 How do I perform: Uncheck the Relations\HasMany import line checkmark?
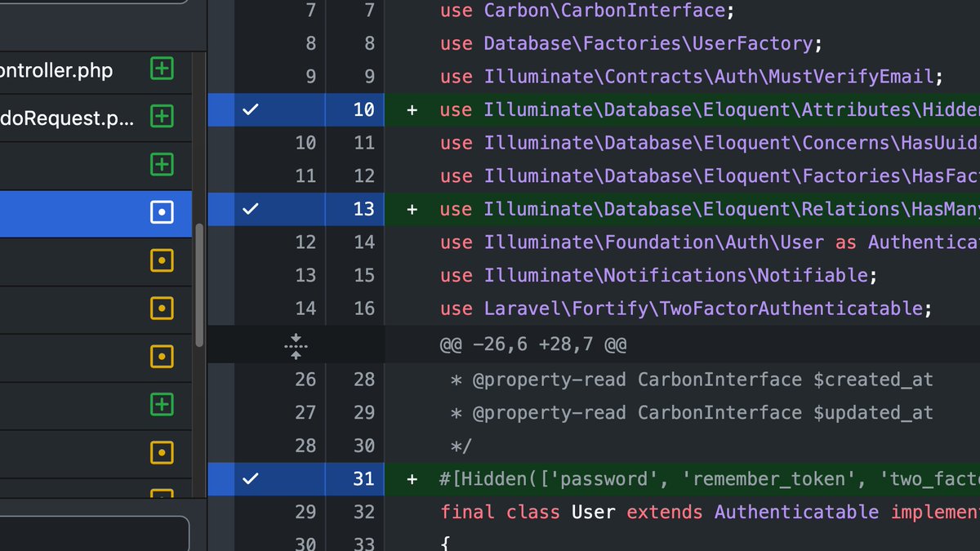(250, 209)
